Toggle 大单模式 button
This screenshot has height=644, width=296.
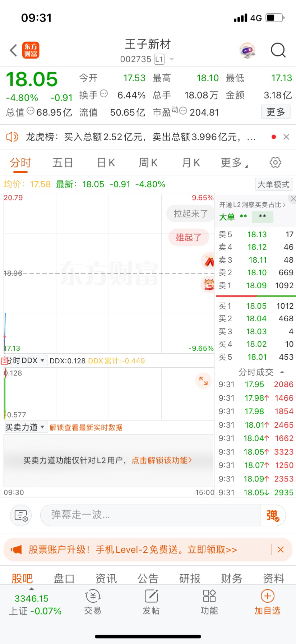click(x=273, y=184)
